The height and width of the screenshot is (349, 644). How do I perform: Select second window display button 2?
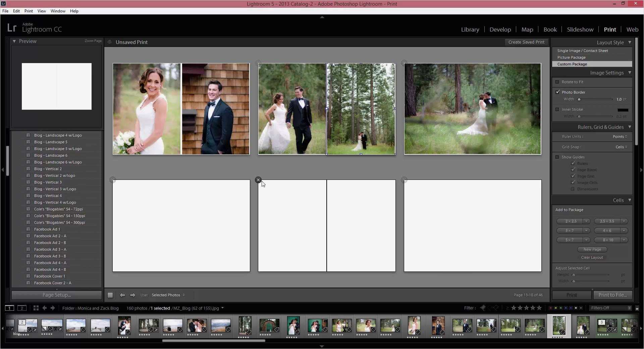pos(22,308)
